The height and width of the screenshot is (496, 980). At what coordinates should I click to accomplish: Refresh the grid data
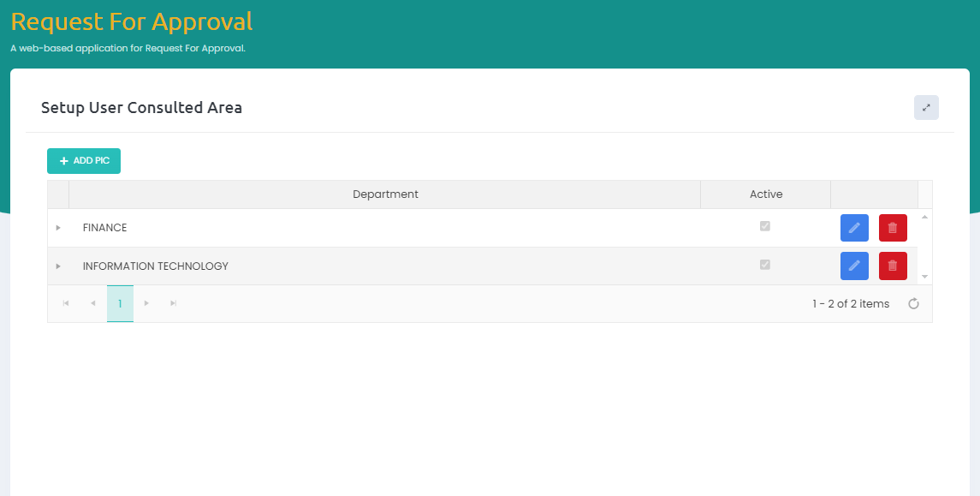click(913, 303)
